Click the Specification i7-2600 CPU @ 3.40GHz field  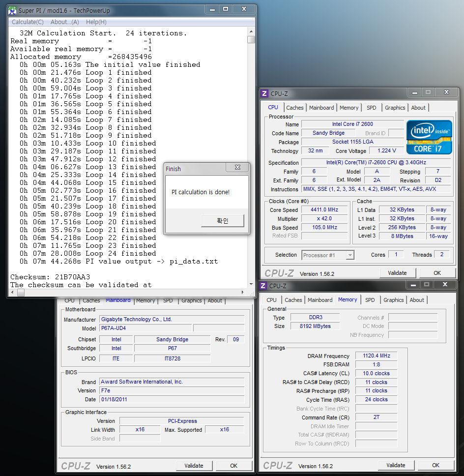click(x=376, y=162)
